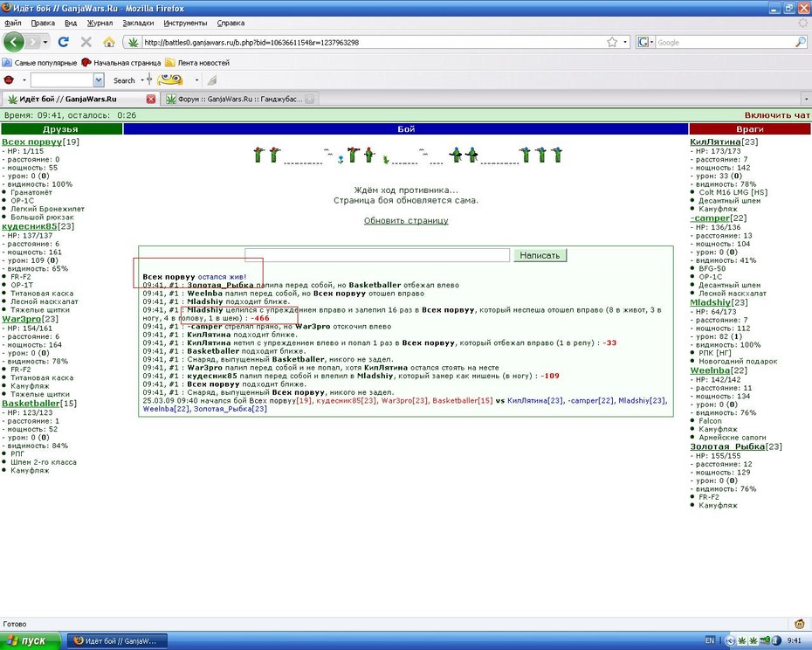Click Включить чат link
This screenshot has height=650, width=812.
point(777,115)
